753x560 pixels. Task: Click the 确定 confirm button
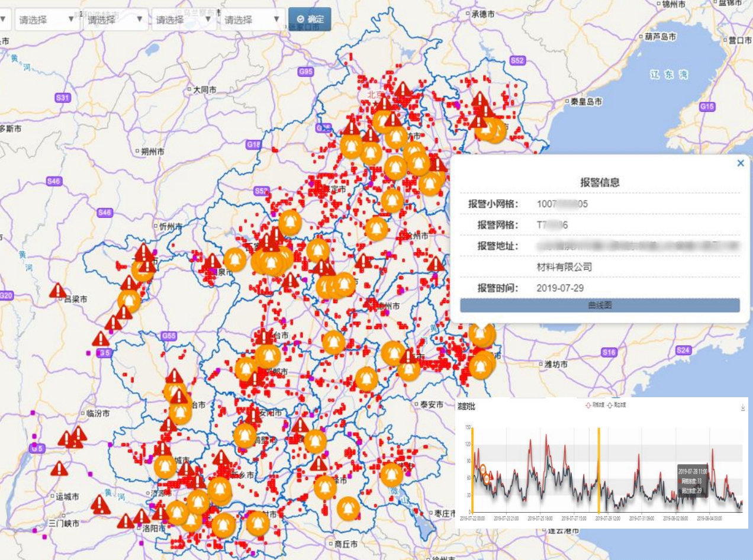310,20
